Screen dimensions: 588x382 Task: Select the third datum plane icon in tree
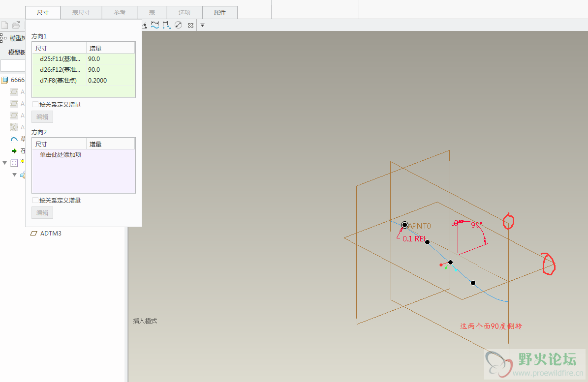pyautogui.click(x=14, y=116)
